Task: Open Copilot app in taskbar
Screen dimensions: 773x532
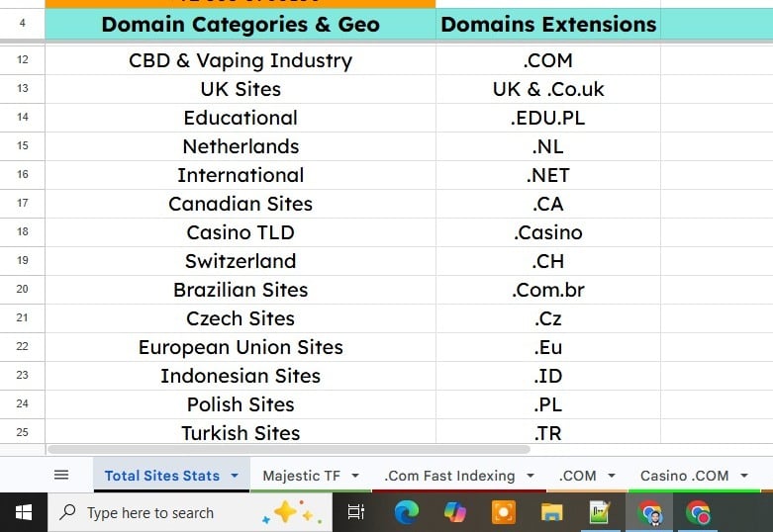Action: pos(454,512)
